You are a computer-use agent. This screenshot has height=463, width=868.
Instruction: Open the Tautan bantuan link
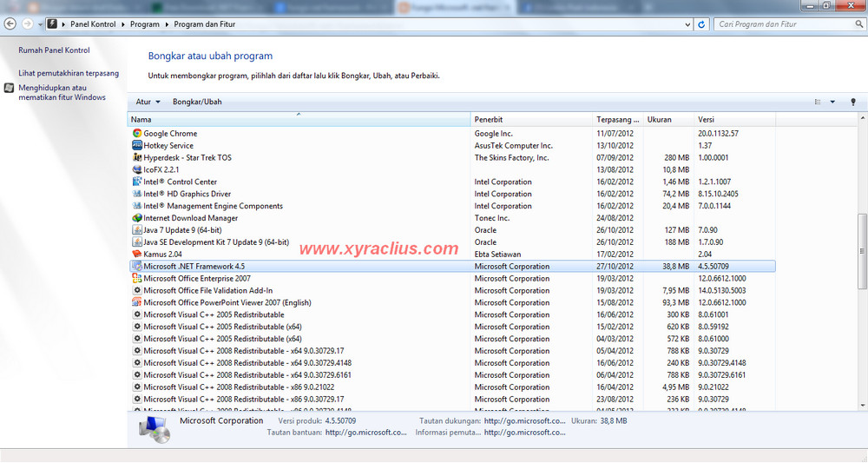pos(366,433)
